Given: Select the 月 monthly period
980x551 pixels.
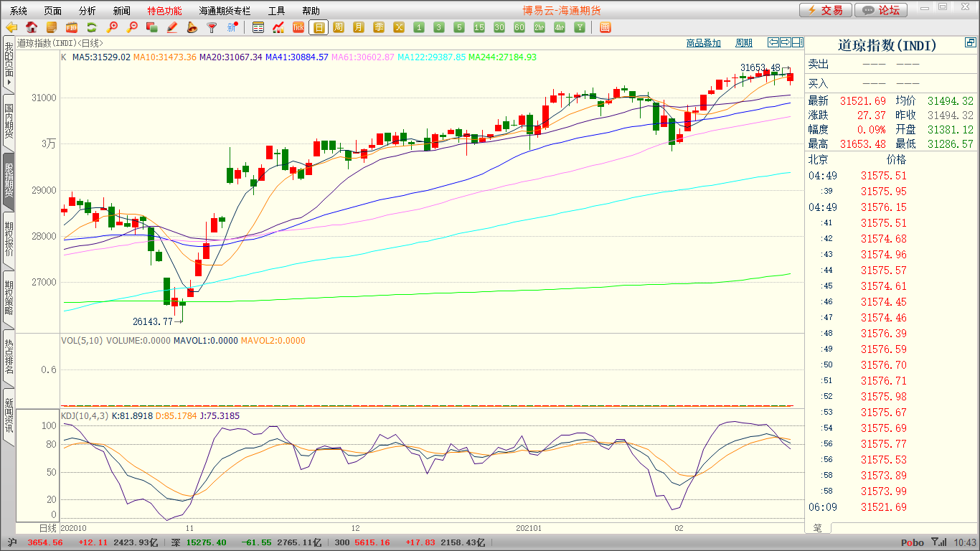Looking at the screenshot, I should pos(359,27).
